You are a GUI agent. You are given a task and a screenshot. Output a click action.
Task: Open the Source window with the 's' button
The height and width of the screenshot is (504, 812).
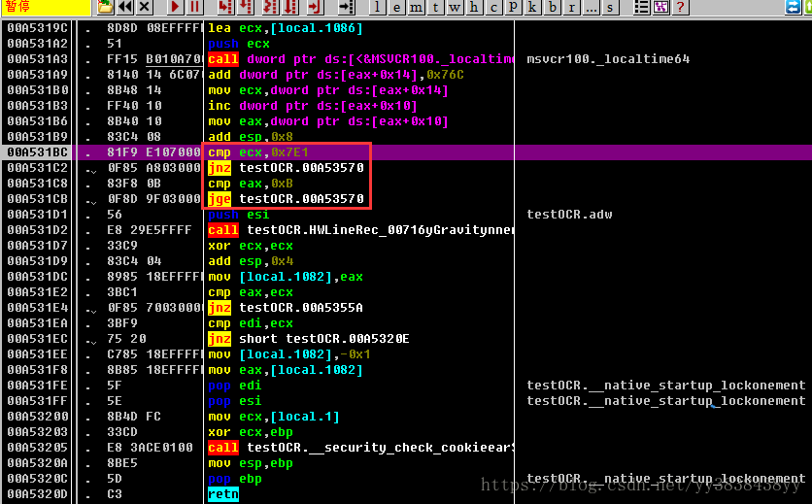click(610, 7)
